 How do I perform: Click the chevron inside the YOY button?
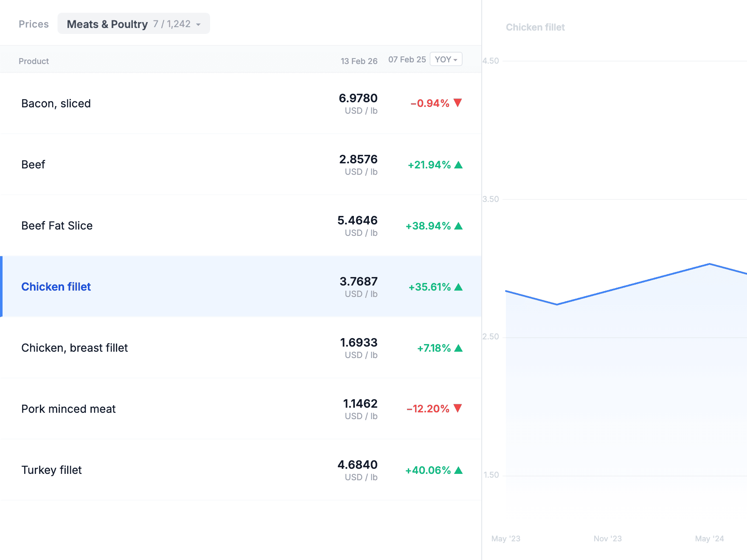click(455, 59)
